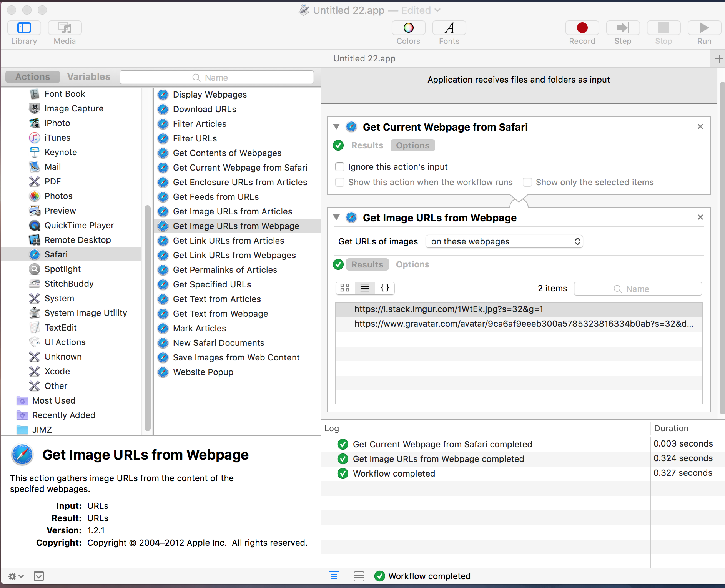Open the Media browser

65,28
